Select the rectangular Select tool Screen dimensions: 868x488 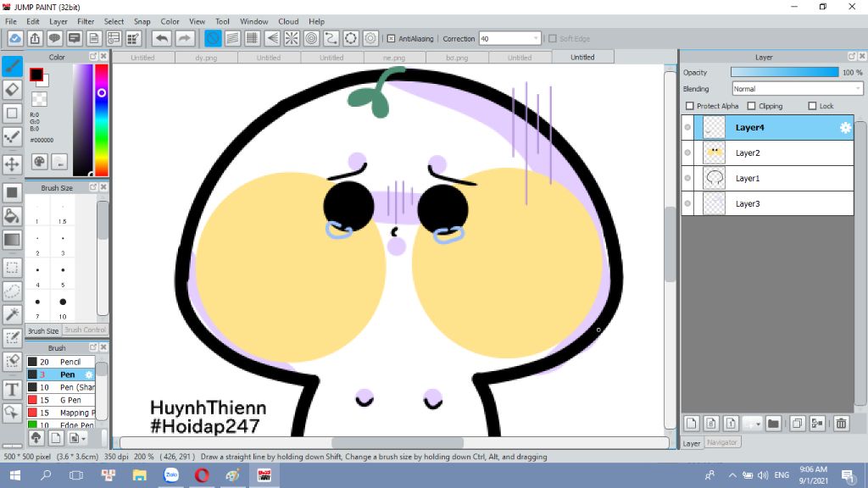pyautogui.click(x=12, y=269)
